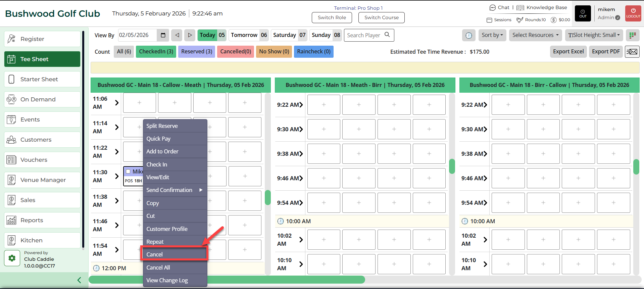The image size is (644, 289).
Task: Toggle the CheckedIn (3) filter
Action: pyautogui.click(x=156, y=52)
